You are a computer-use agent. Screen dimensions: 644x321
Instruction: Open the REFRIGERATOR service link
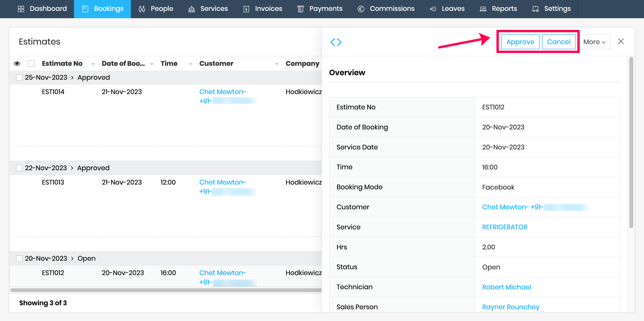(504, 227)
